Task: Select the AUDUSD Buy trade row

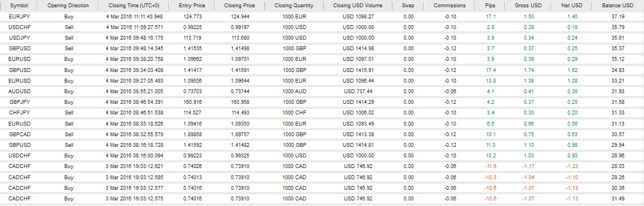Action: tap(322, 91)
